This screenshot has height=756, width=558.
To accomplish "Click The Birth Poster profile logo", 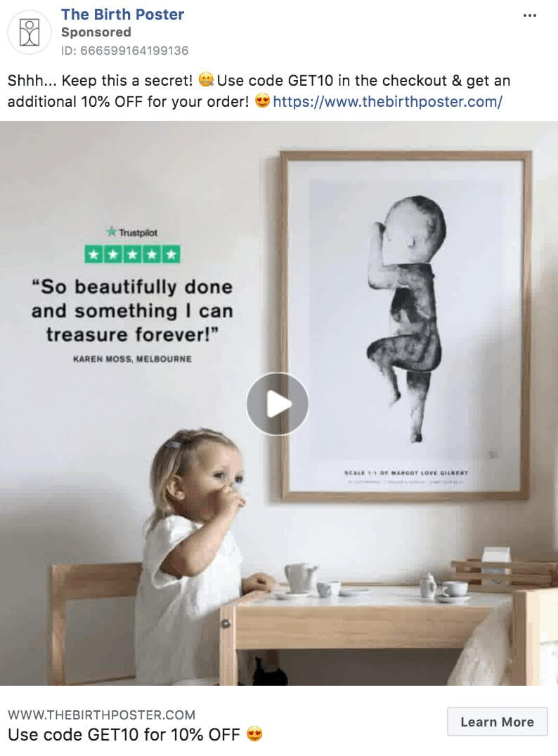I will (30, 32).
